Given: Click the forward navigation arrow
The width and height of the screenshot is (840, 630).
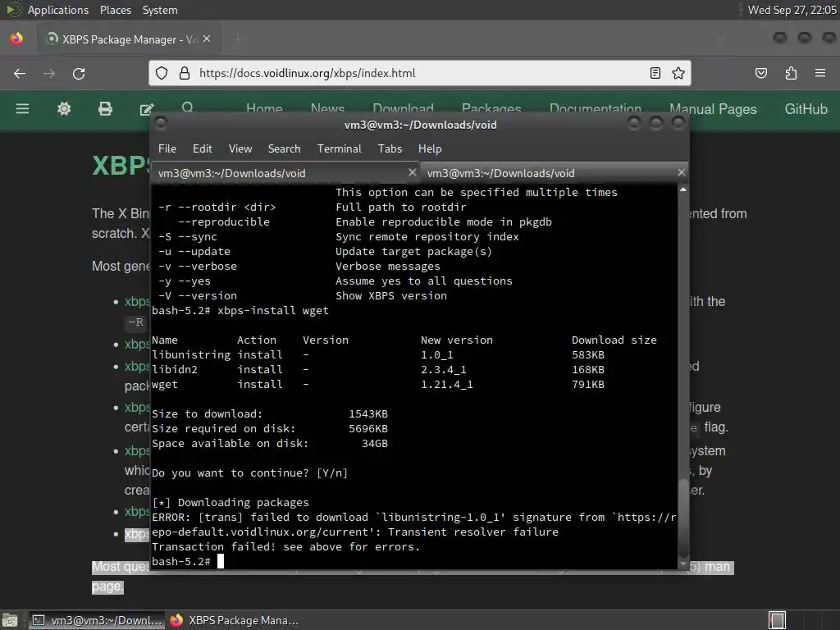Looking at the screenshot, I should tap(49, 73).
